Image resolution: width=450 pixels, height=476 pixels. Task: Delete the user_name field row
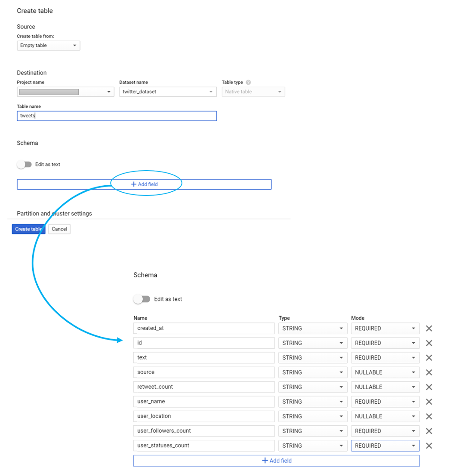click(x=429, y=402)
